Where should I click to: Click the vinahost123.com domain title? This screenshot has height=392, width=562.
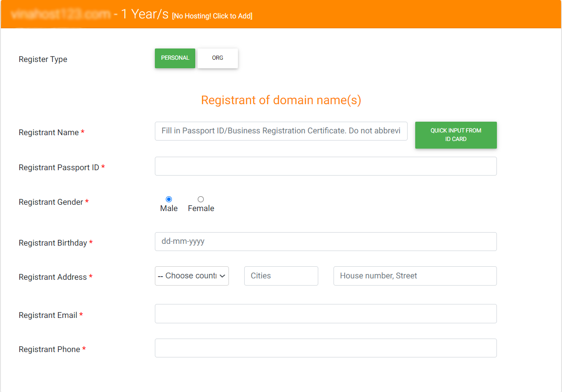pyautogui.click(x=61, y=15)
